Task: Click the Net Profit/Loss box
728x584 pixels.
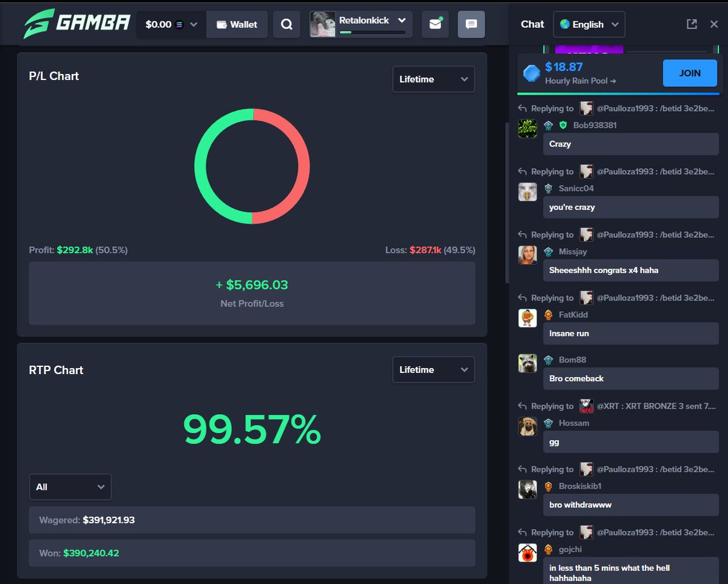Action: [x=252, y=293]
